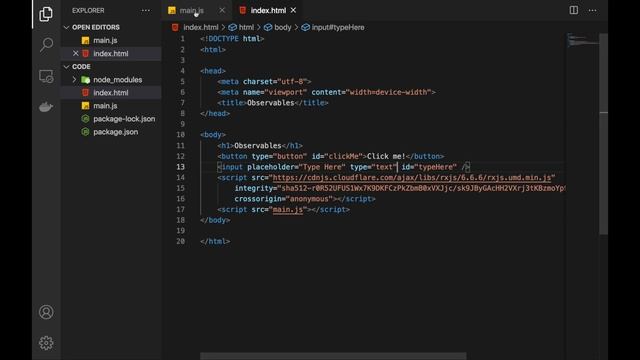Click the meta charset line
Screen dimensions: 640x360
264,82
